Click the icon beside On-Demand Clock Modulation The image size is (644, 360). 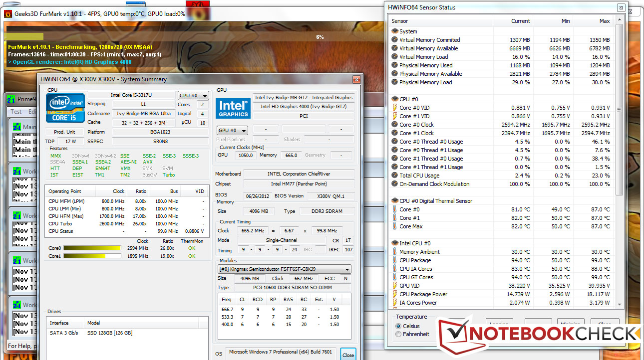point(395,184)
